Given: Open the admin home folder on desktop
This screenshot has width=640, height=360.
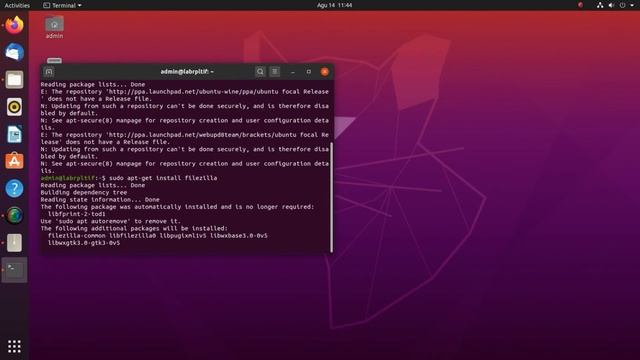Looking at the screenshot, I should [54, 27].
